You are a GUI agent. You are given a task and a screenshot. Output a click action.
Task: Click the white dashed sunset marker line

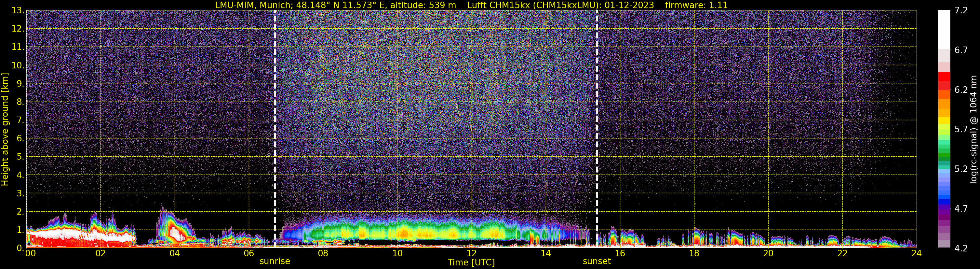(597, 129)
